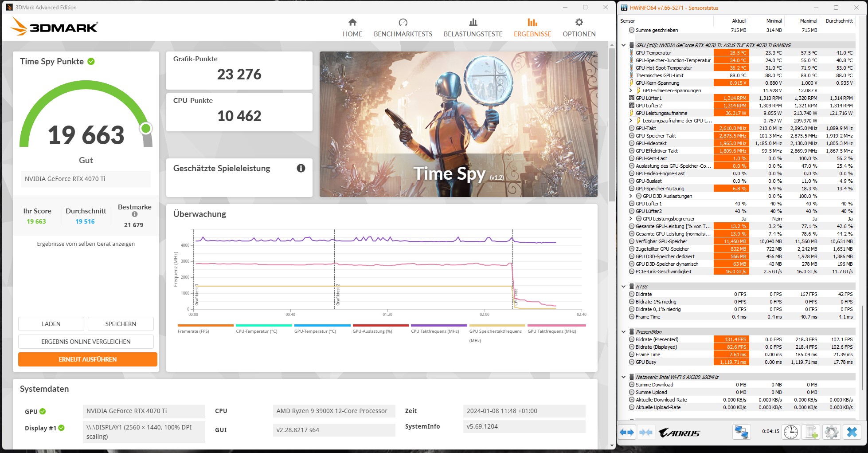Expand GPU Leistungsbegrenzer
The width and height of the screenshot is (868, 453).
pos(631,219)
